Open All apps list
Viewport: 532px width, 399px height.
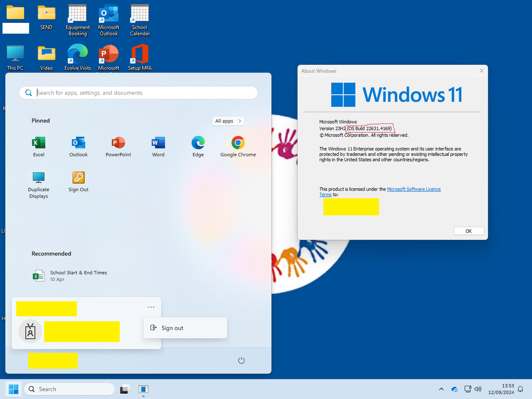[228, 121]
